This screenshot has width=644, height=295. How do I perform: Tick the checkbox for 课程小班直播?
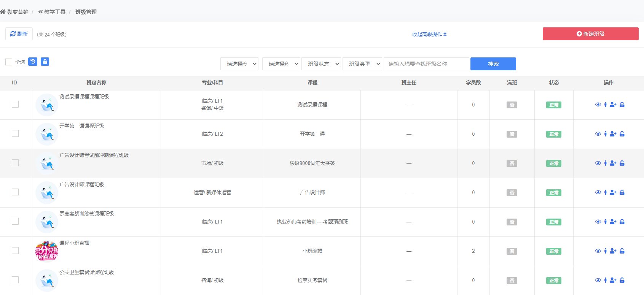[x=15, y=251]
